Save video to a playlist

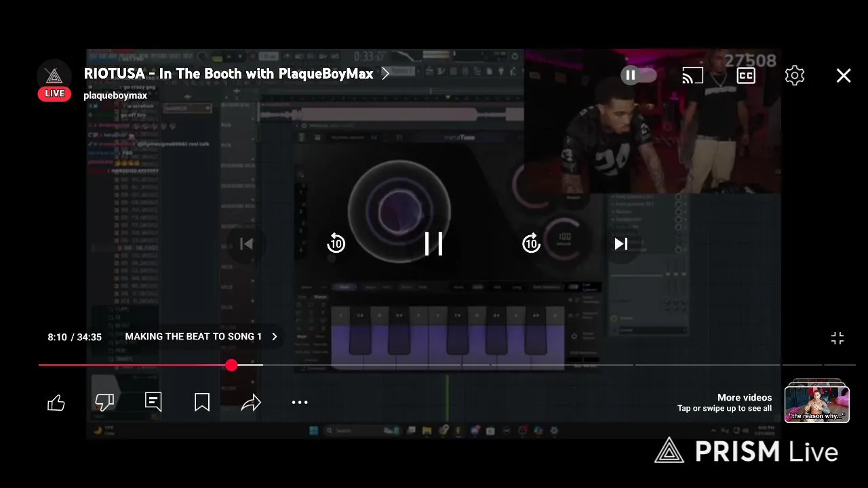point(202,403)
